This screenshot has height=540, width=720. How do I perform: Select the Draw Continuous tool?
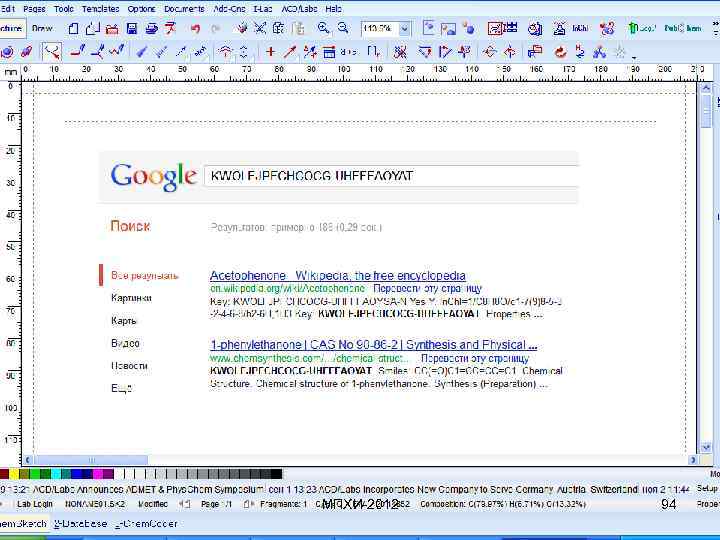tap(97, 51)
